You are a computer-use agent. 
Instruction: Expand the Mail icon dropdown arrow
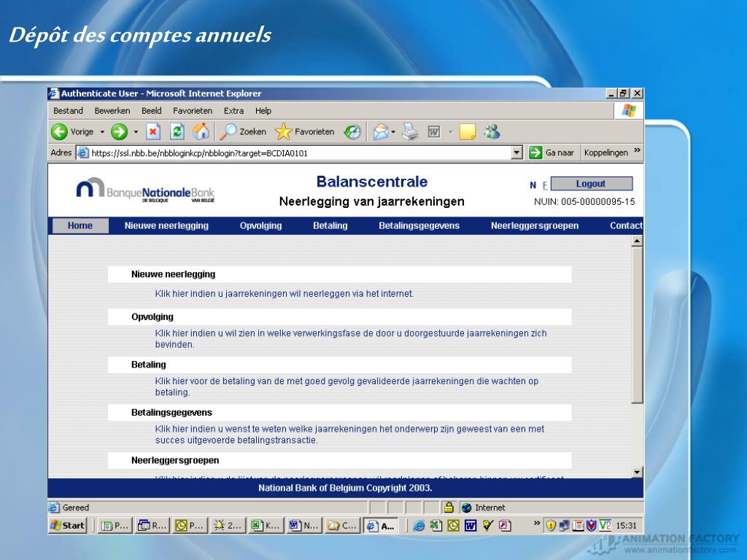[x=393, y=132]
